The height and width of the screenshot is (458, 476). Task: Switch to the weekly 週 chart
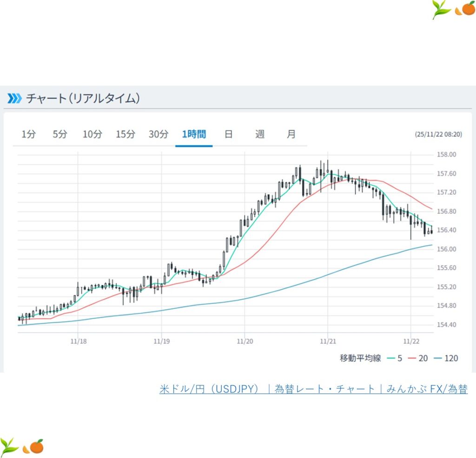pyautogui.click(x=260, y=134)
